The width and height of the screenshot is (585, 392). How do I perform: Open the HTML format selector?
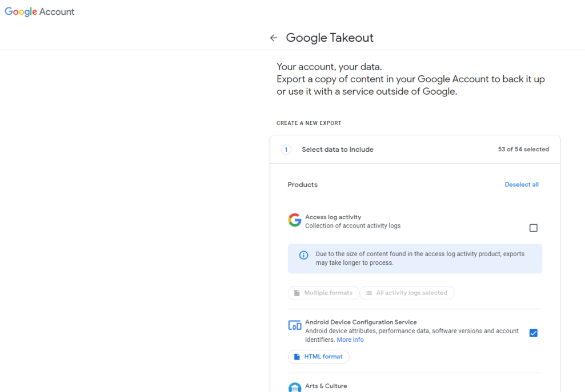click(x=318, y=356)
